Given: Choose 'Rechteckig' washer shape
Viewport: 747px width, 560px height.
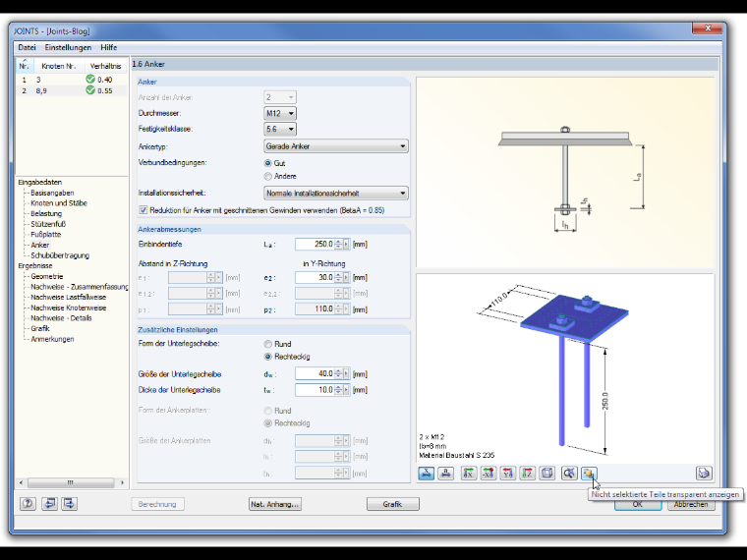Looking at the screenshot, I should pyautogui.click(x=267, y=357).
